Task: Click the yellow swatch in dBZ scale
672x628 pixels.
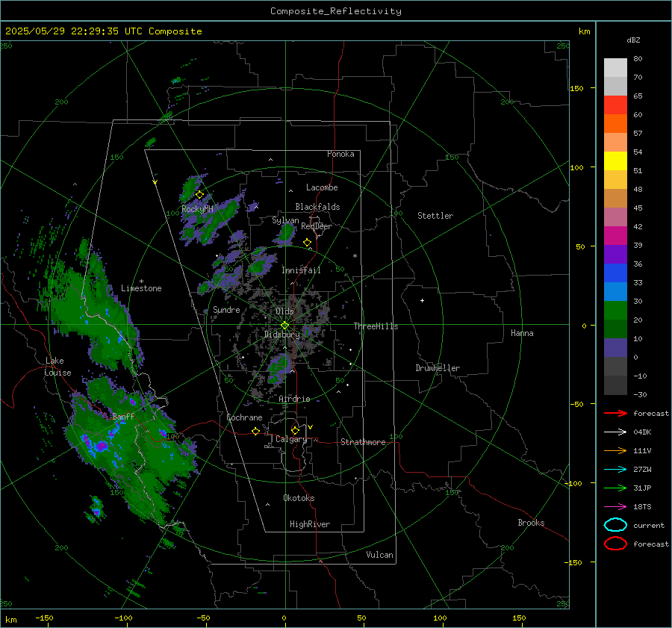Action: [x=615, y=161]
